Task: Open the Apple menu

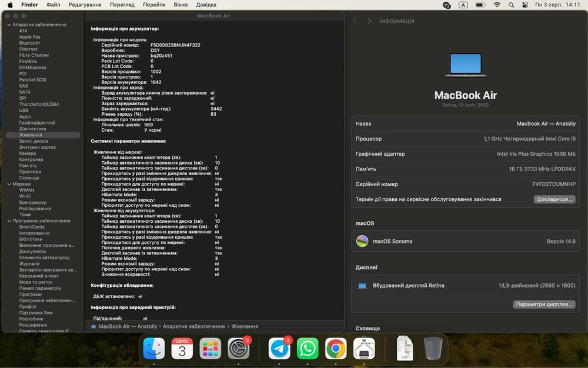Action: coord(10,5)
